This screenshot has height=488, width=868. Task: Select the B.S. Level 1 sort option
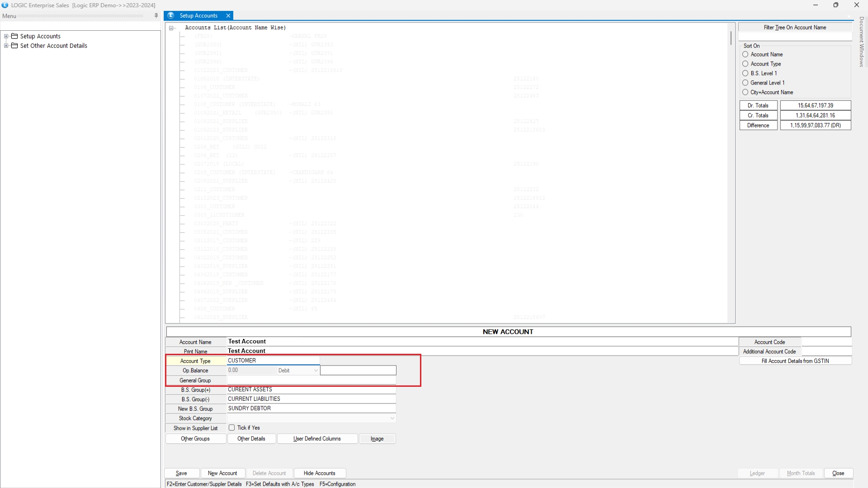point(745,73)
